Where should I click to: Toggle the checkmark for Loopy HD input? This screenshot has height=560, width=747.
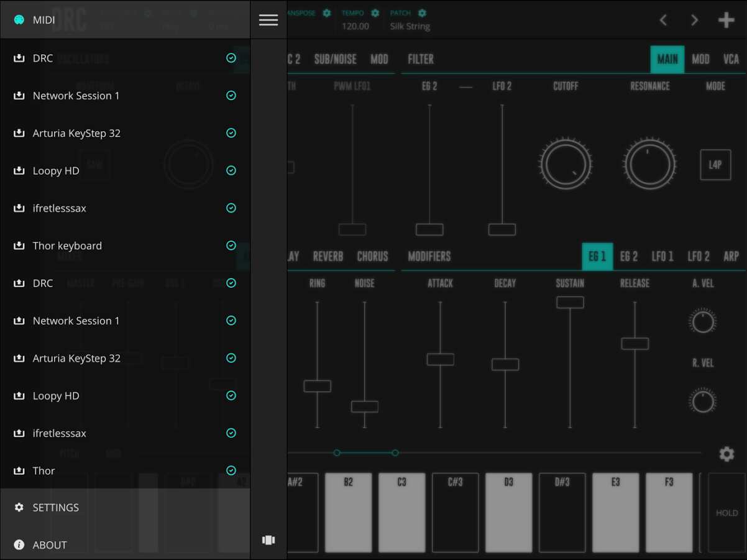pos(231,170)
